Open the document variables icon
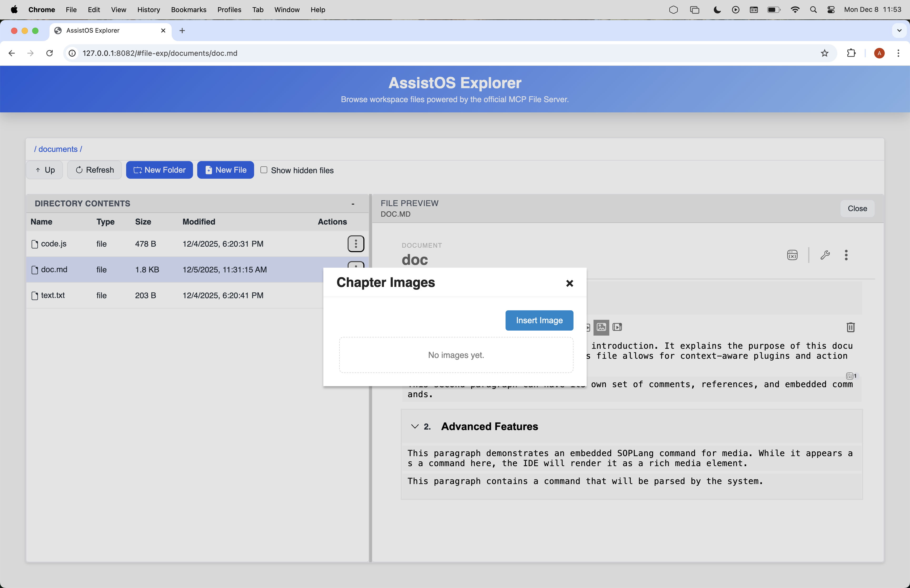 pos(792,255)
